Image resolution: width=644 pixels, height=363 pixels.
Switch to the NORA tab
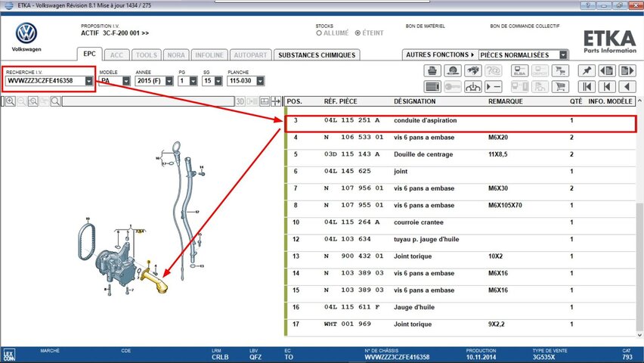click(176, 55)
